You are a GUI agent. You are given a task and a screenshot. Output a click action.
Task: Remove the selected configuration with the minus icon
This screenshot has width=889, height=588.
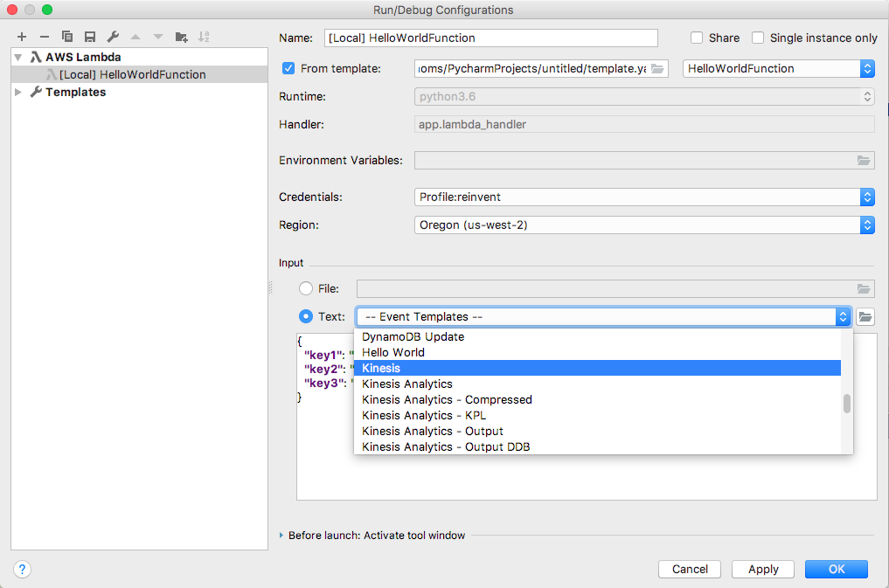click(45, 37)
